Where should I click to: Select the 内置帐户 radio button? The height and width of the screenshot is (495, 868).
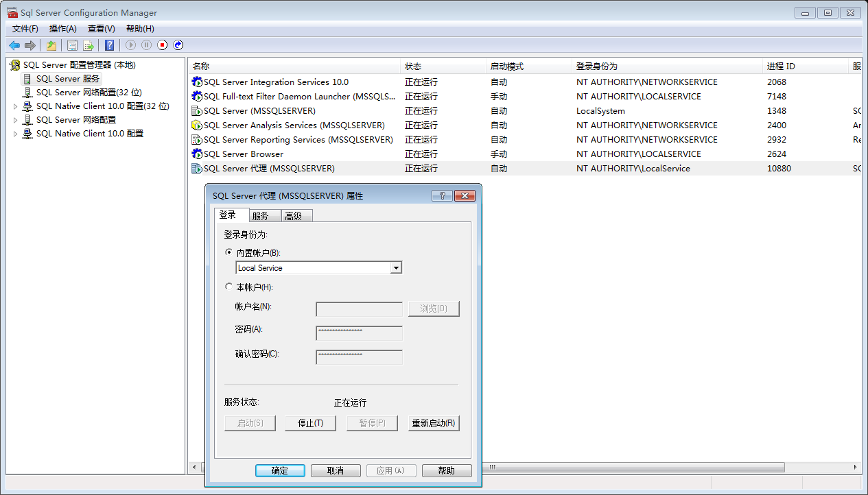click(229, 252)
